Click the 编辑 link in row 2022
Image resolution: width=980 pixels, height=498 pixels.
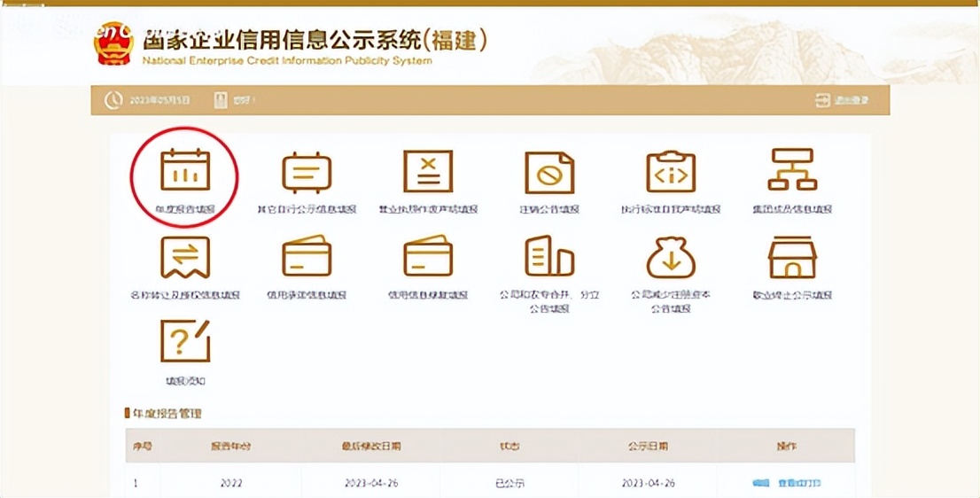[760, 483]
